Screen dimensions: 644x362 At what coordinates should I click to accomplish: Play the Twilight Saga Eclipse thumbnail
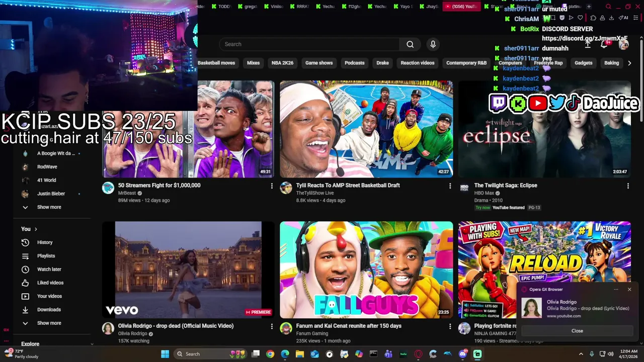[544, 129]
